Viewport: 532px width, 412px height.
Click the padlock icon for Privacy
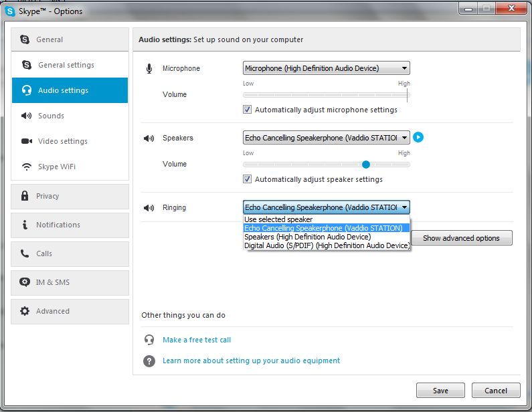click(x=25, y=196)
